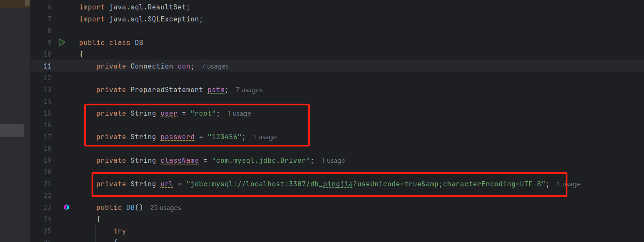The width and height of the screenshot is (644, 242).
Task: Click the gutter marker icon next to DB() constructor
Action: point(66,207)
